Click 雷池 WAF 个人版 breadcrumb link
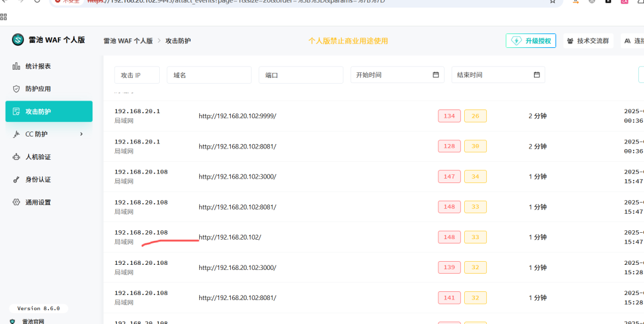This screenshot has height=324, width=644. (x=128, y=41)
